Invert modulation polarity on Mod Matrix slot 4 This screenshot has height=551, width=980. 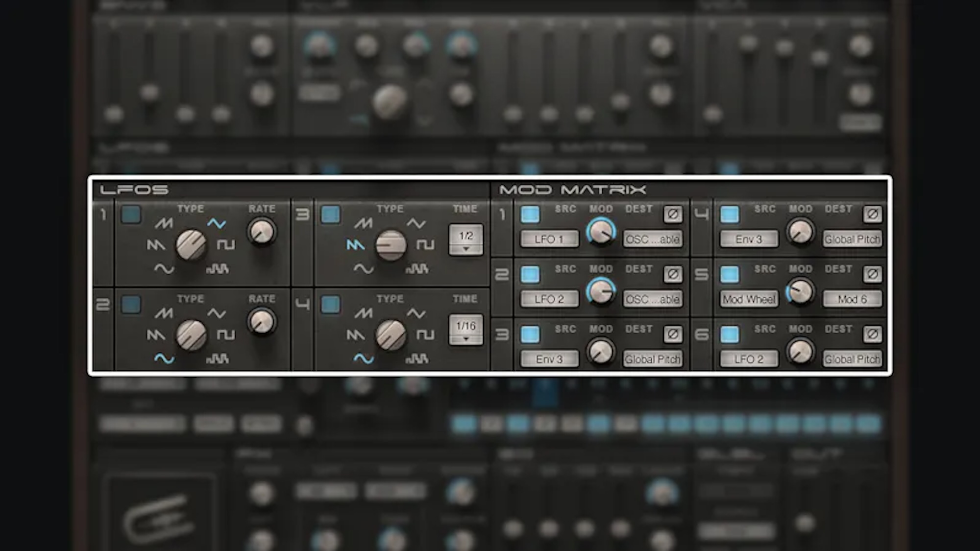point(872,214)
